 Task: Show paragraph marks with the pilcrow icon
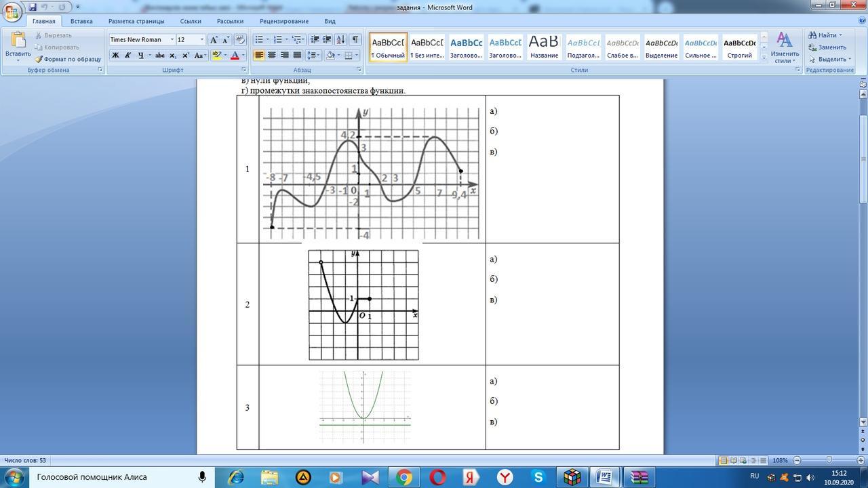click(355, 40)
